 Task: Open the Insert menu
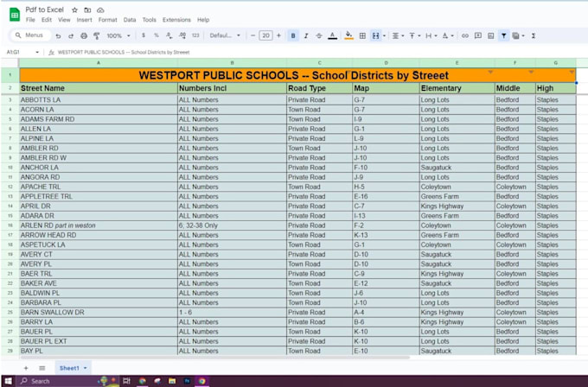tap(84, 20)
